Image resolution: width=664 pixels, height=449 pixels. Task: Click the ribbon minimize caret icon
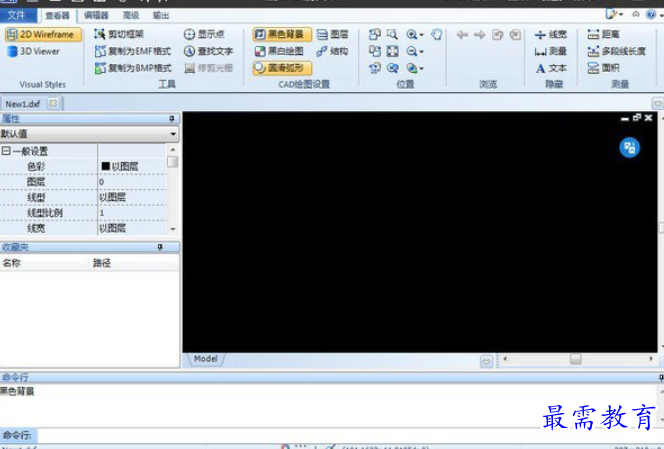tap(636, 14)
